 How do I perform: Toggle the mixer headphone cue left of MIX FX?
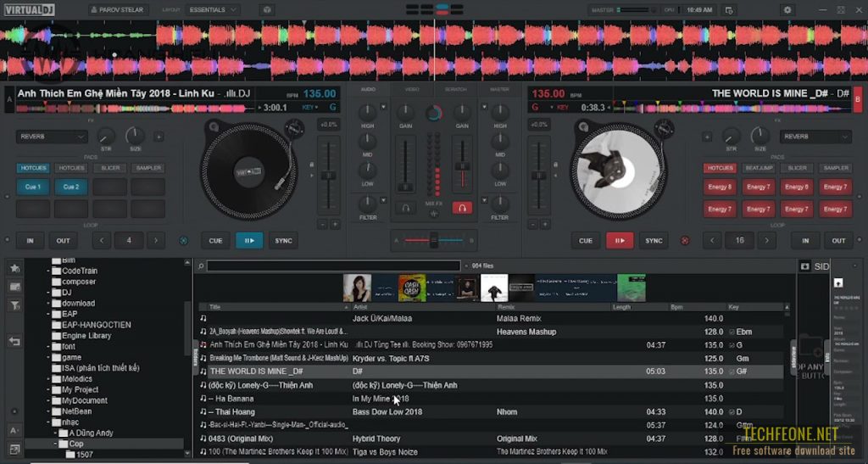point(406,208)
